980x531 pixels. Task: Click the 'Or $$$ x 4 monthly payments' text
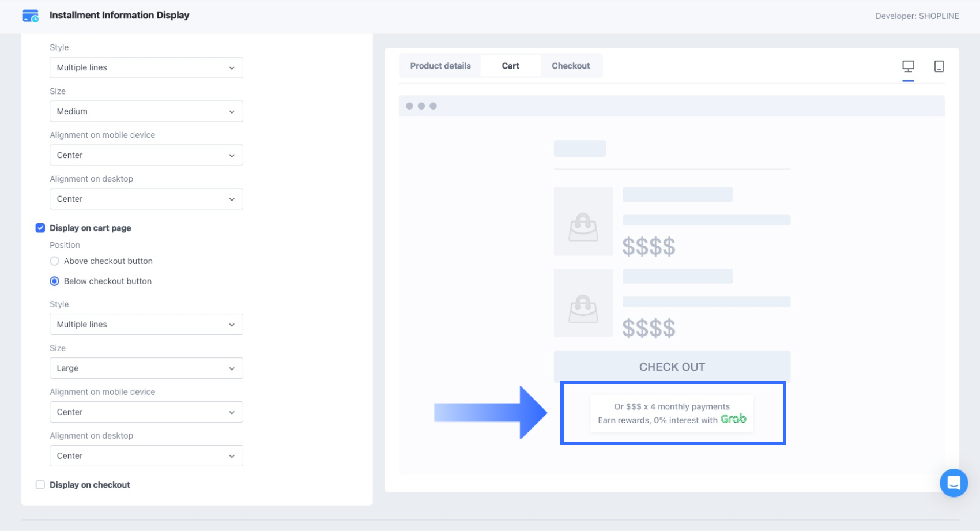[672, 406]
